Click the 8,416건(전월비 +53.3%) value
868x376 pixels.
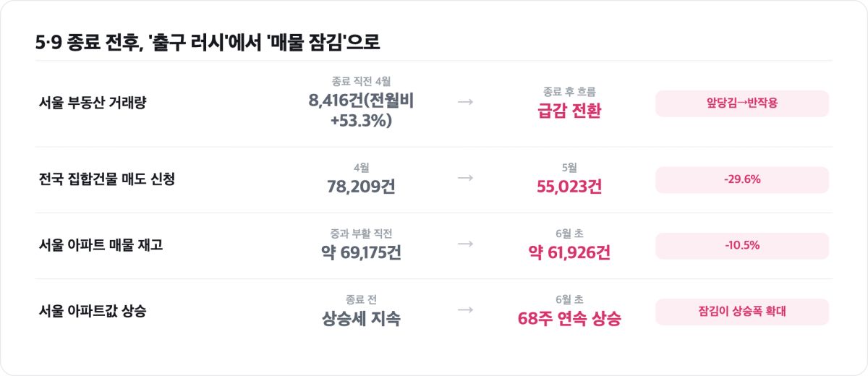tap(361, 111)
